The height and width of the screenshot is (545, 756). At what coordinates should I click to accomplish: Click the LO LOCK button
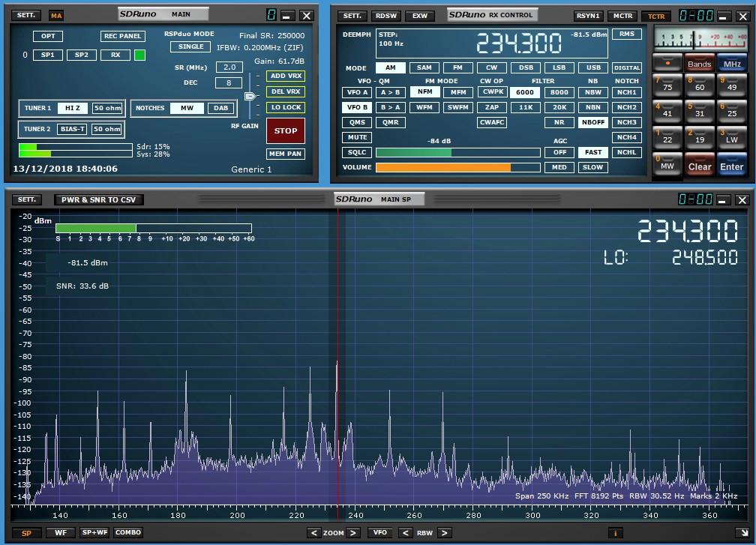coord(286,107)
